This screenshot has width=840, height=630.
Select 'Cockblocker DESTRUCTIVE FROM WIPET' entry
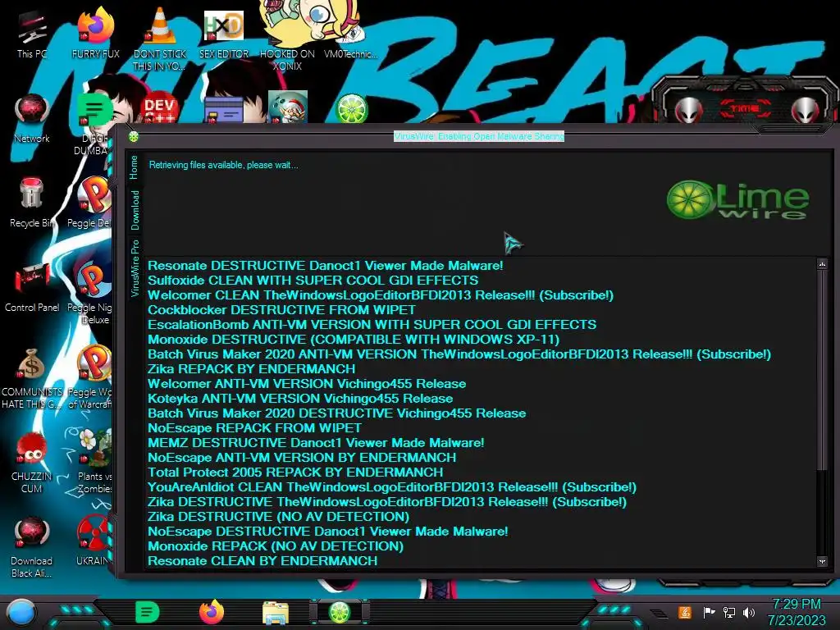(x=281, y=309)
